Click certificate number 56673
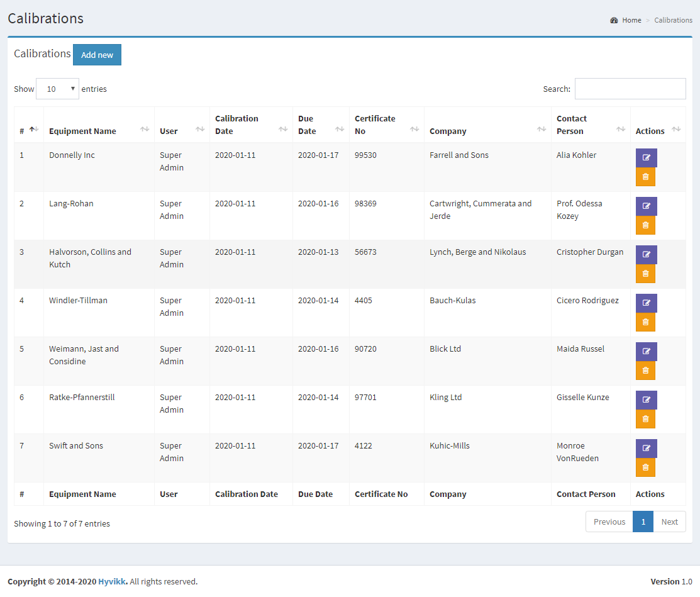The image size is (700, 597). click(365, 252)
